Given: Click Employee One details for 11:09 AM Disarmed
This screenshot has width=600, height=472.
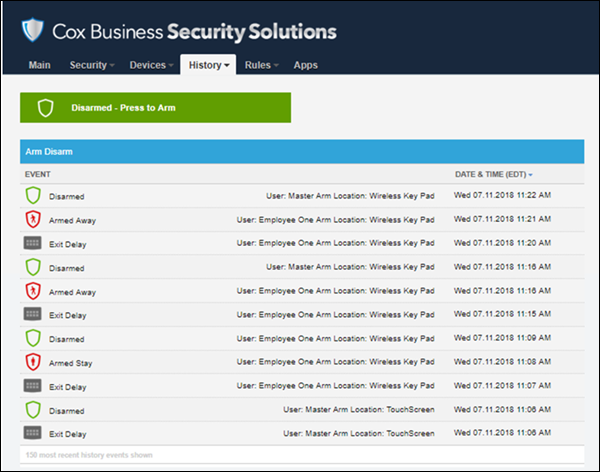Looking at the screenshot, I should 335,338.
